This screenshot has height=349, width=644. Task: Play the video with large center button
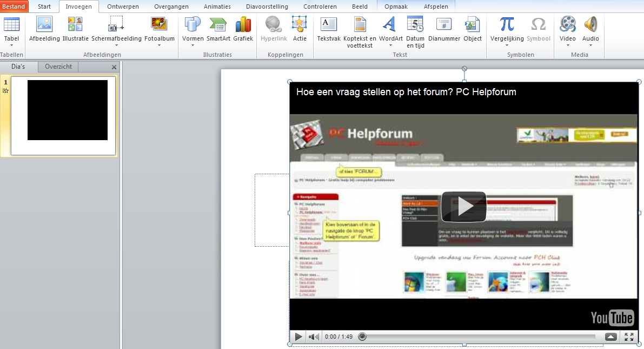464,206
